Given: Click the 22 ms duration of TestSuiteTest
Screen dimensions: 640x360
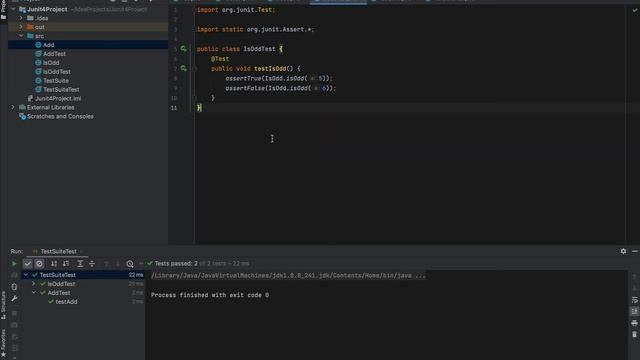Looking at the screenshot, I should (x=136, y=275).
